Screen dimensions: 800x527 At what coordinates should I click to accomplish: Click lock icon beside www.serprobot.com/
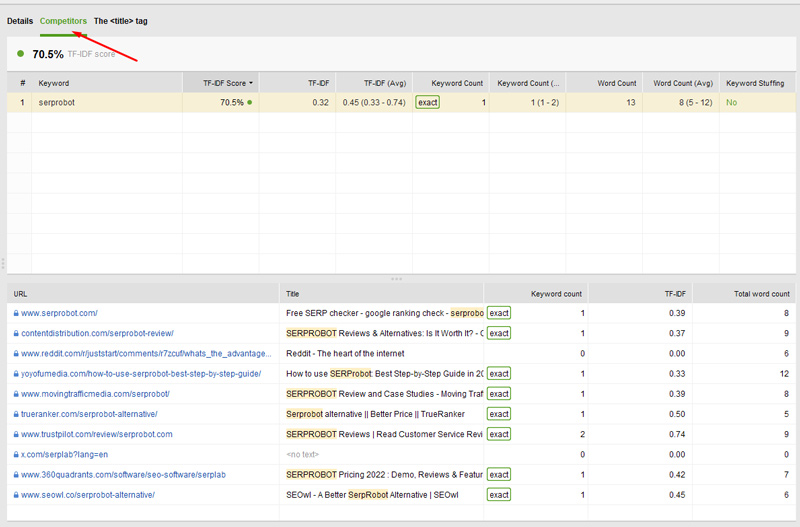16,313
